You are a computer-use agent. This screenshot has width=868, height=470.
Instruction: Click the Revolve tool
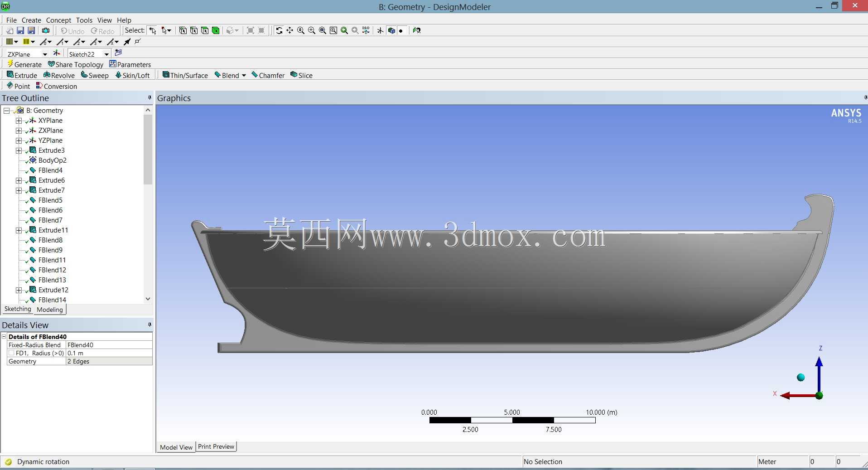click(59, 75)
